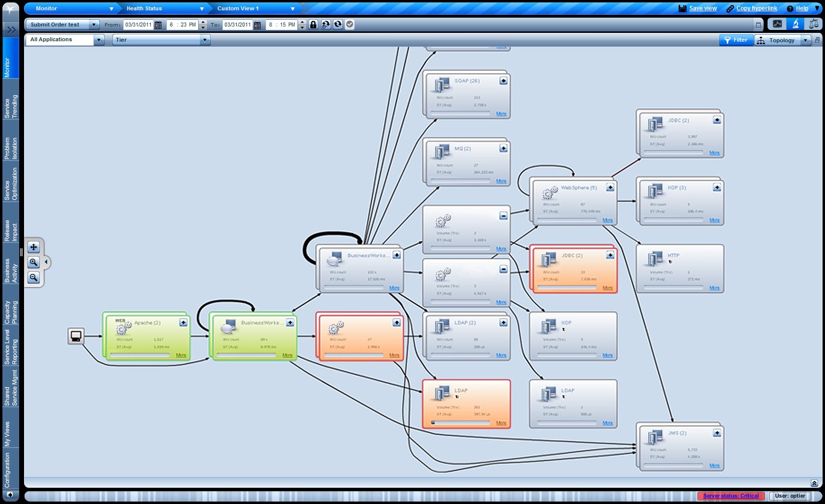Screen dimensions: 825x504
Task: Click the collapse arrow icon at canvas bottom-right
Action: pos(814,483)
